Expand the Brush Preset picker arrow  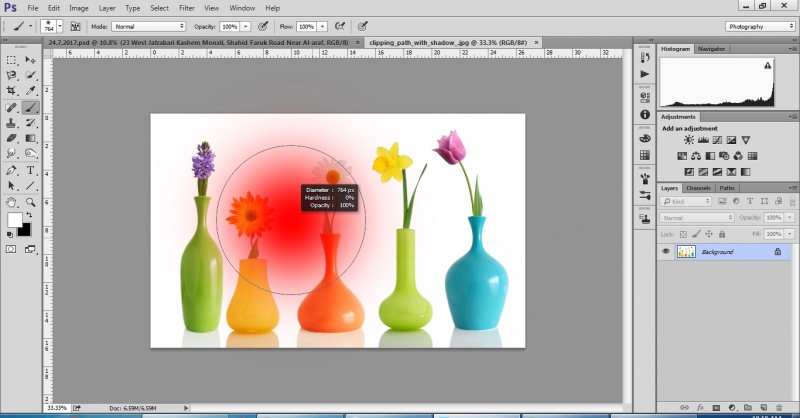[x=58, y=26]
